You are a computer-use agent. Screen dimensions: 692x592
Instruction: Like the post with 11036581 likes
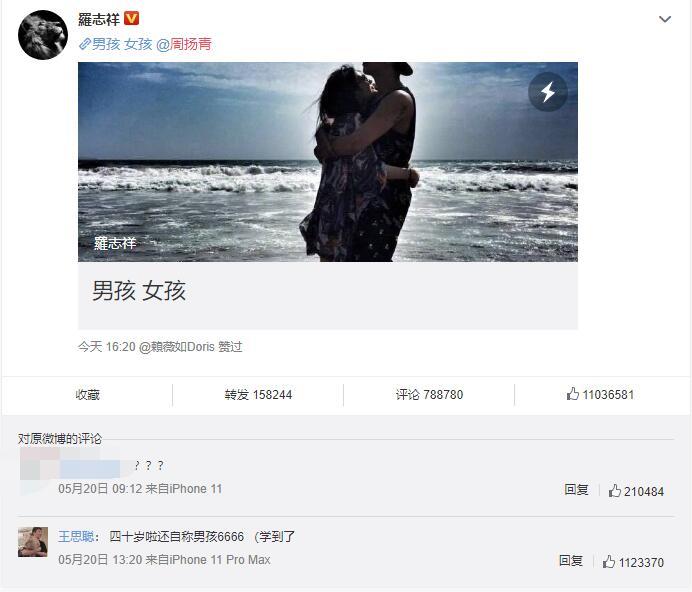click(600, 394)
